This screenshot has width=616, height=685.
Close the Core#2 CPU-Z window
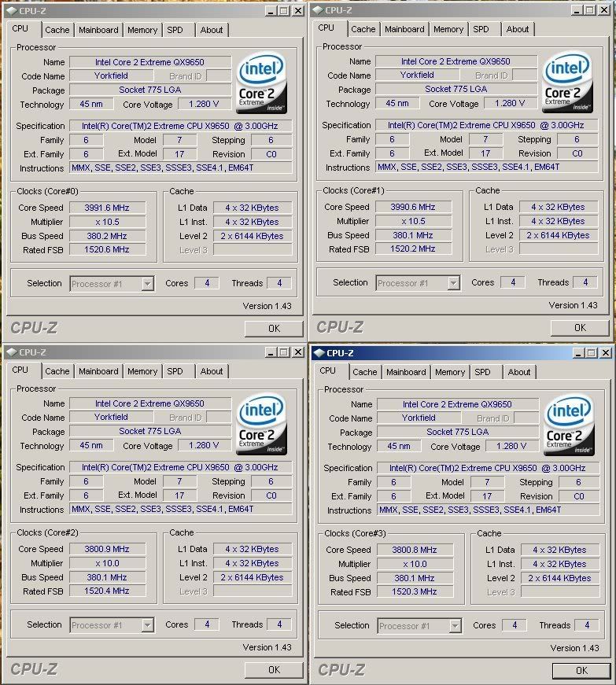click(x=298, y=352)
